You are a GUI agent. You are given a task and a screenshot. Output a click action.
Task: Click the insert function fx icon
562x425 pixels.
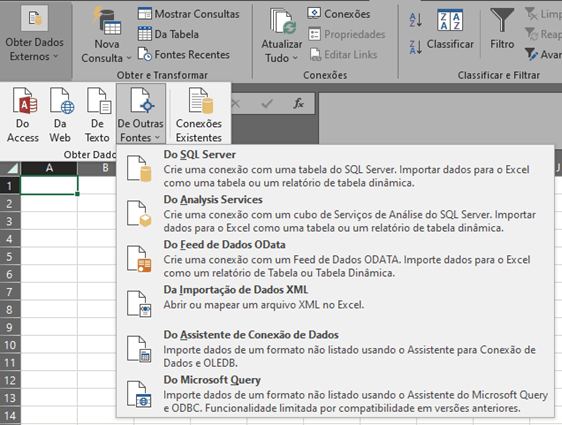click(x=298, y=104)
